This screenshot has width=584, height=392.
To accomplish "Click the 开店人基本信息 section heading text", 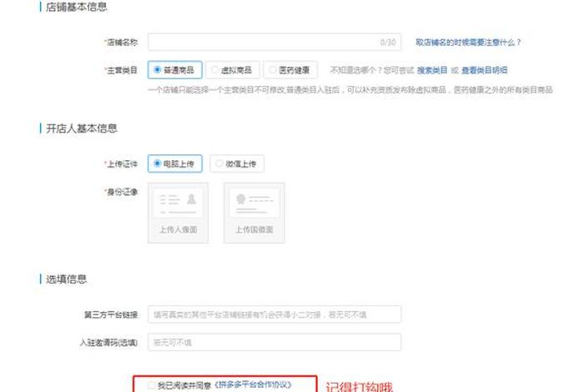I will (82, 128).
